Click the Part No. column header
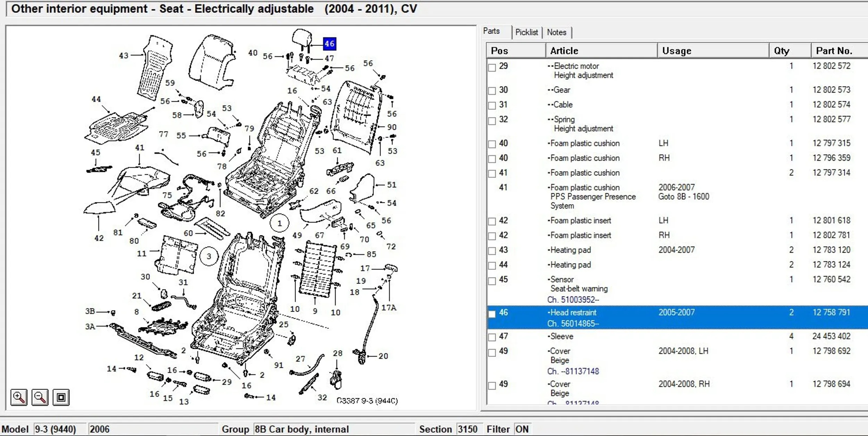 (x=834, y=51)
